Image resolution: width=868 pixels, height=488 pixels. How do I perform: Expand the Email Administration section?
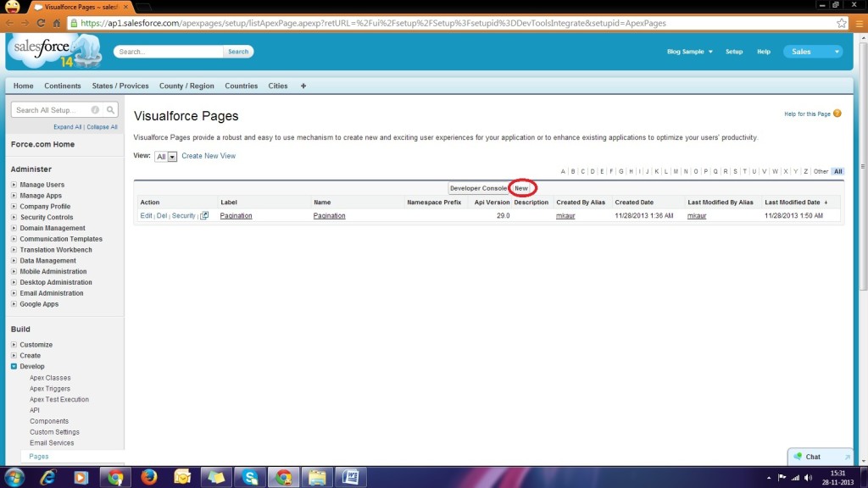tap(14, 293)
